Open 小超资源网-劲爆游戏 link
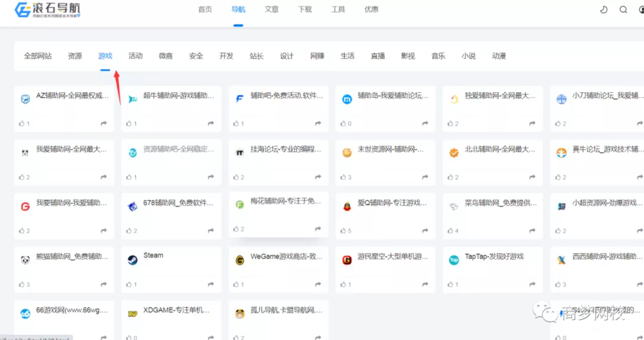 (608, 203)
